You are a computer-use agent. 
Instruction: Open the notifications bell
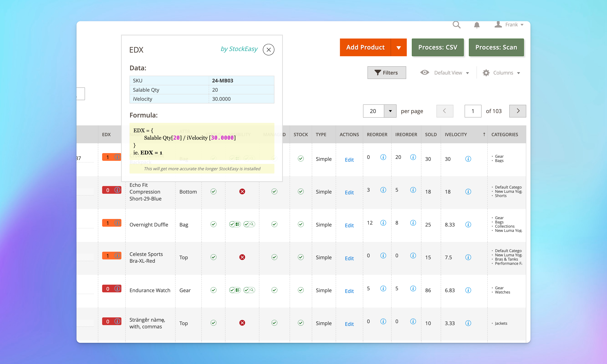click(477, 25)
